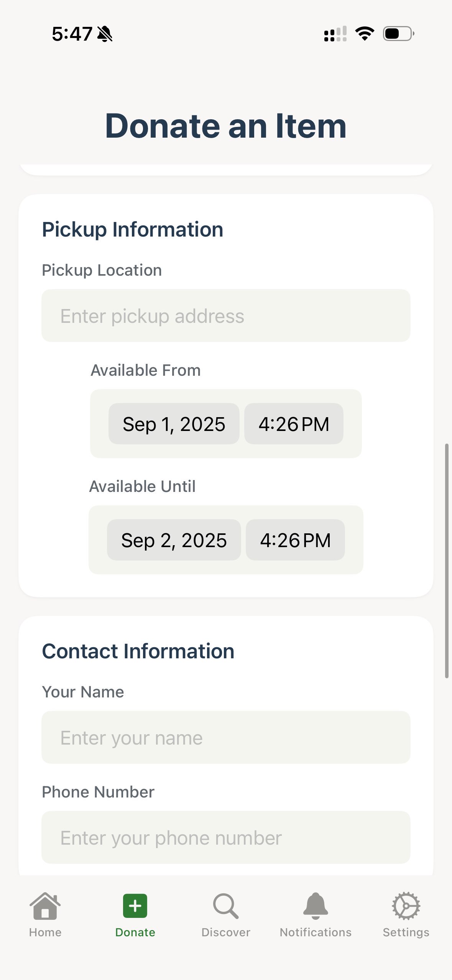Open the Available Until date picker

[x=174, y=540]
